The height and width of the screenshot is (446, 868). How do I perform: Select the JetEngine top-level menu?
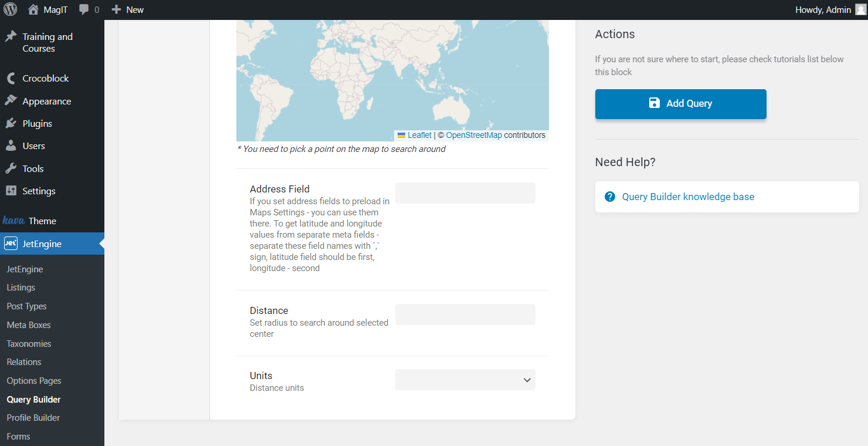52,244
